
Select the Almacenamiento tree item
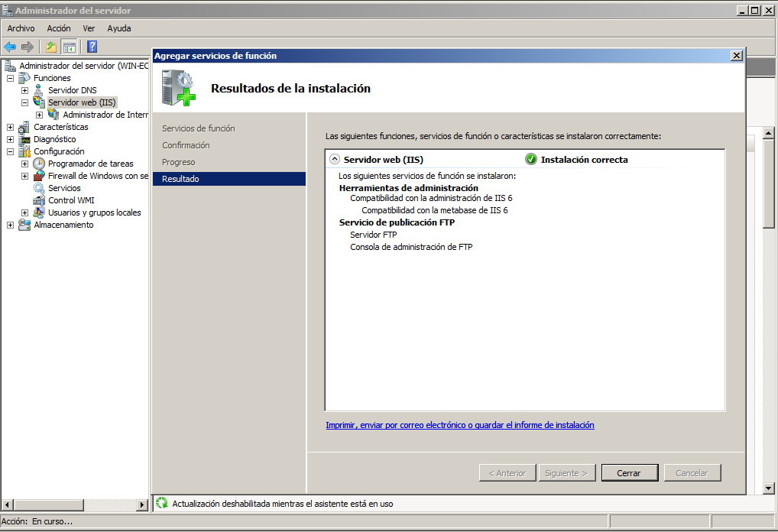(63, 225)
